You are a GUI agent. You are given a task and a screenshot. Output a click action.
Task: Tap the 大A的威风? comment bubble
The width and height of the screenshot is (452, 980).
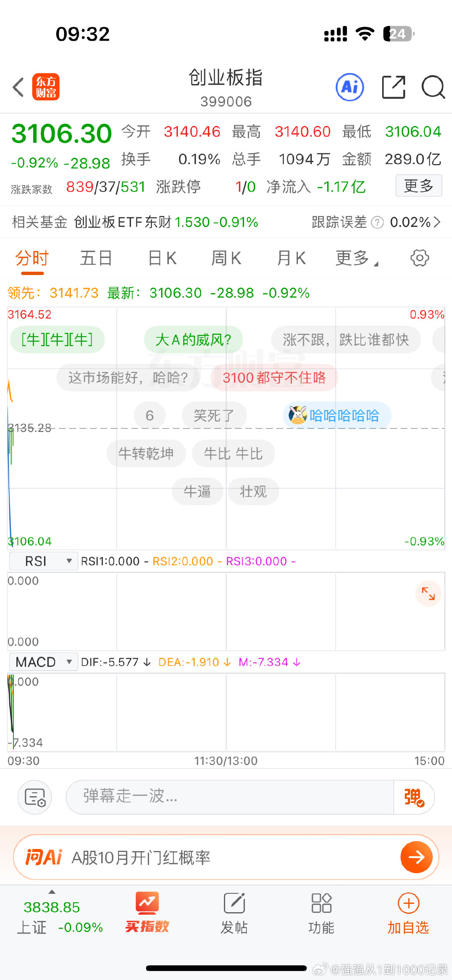(193, 340)
